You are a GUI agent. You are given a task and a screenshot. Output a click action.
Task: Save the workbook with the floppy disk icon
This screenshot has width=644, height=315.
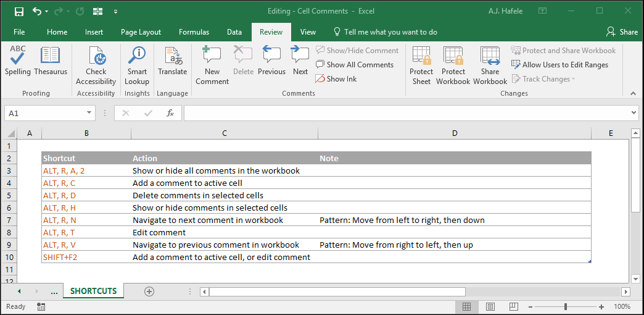(x=19, y=12)
